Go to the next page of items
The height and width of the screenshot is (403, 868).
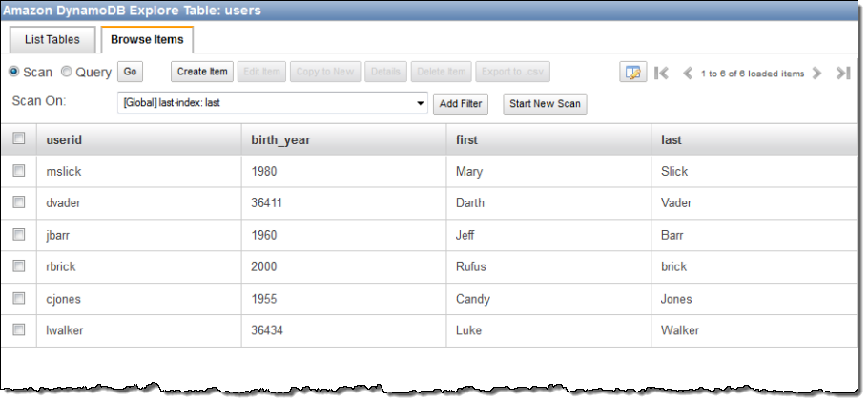click(816, 74)
